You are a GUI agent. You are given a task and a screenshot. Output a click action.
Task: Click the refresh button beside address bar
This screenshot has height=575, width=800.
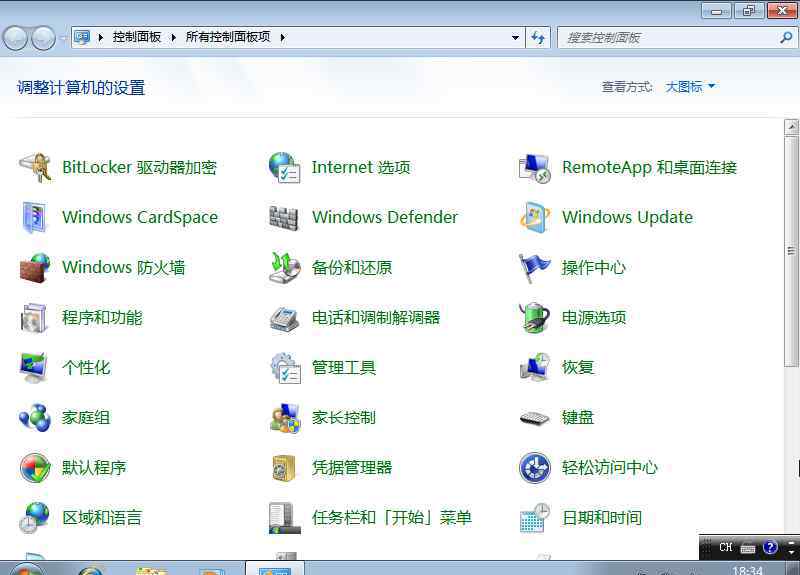[x=538, y=37]
